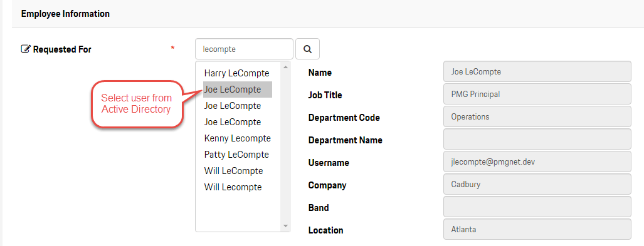644x246 pixels.
Task: Choose Kenny Lecompte from results
Action: point(237,138)
